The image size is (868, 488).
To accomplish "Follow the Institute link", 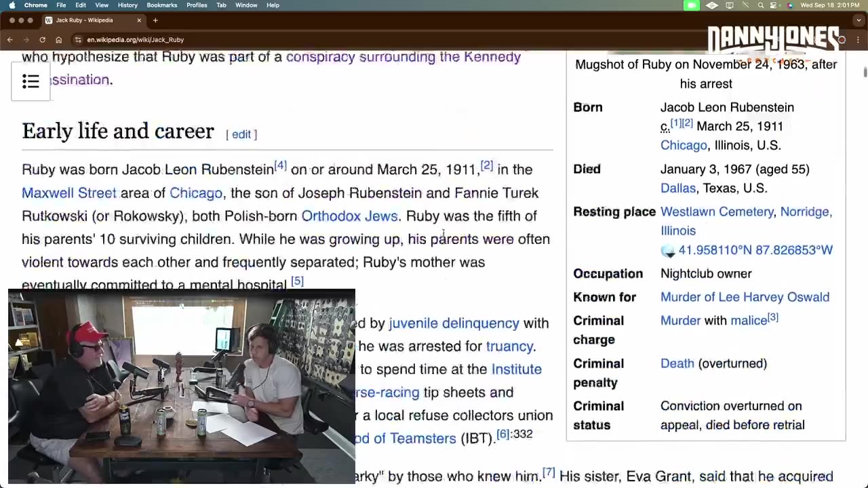I will pos(516,369).
